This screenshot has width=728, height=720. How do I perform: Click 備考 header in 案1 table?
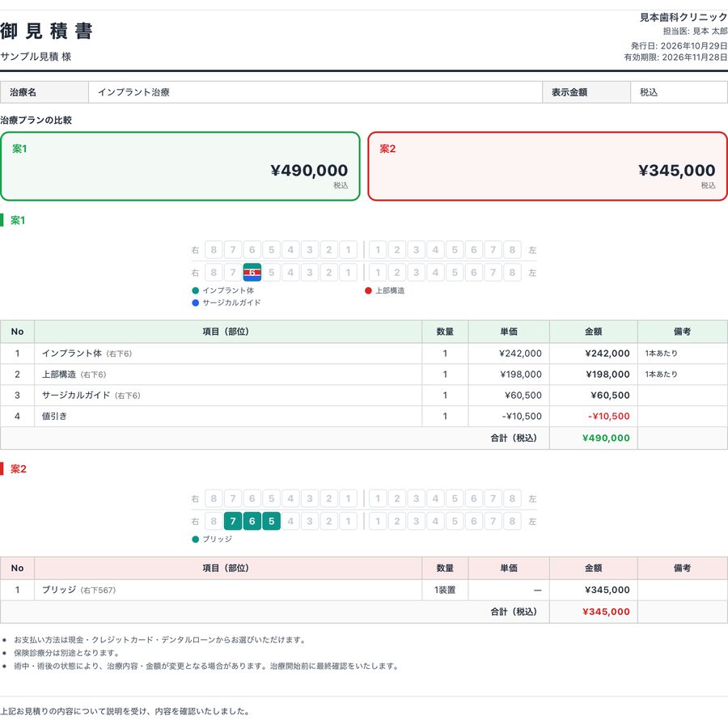[682, 332]
